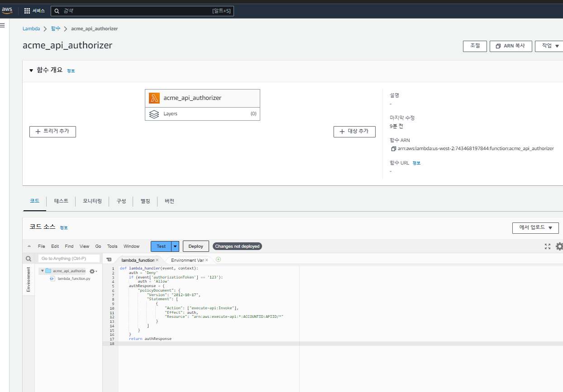Switch to the 모니터링 tab
This screenshot has height=392, width=563.
(92, 201)
